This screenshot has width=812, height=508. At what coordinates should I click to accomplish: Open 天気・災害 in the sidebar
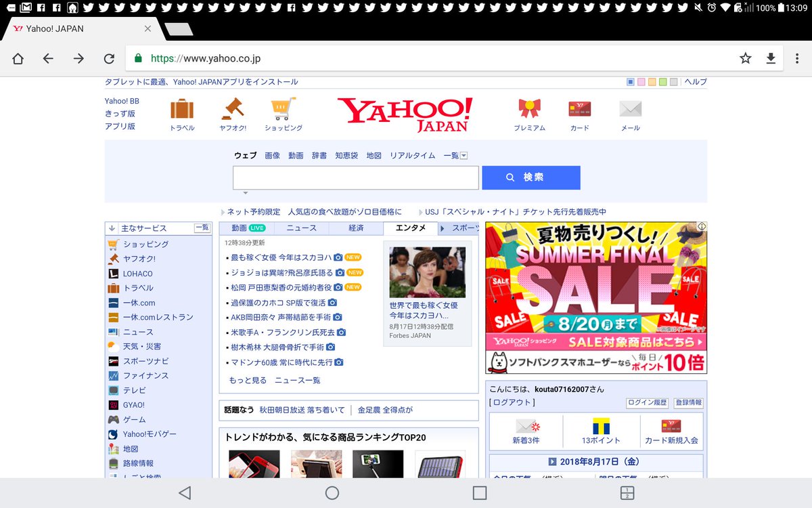[142, 346]
